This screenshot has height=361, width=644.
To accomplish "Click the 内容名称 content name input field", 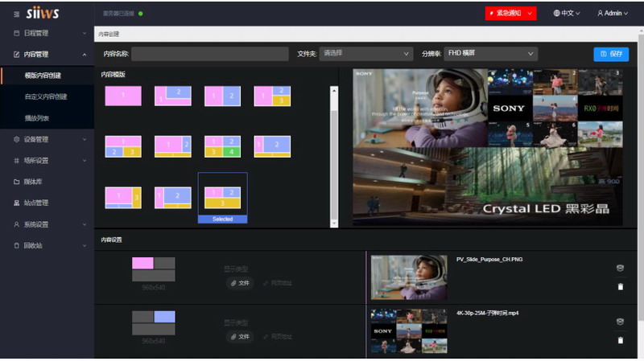I will [x=209, y=54].
